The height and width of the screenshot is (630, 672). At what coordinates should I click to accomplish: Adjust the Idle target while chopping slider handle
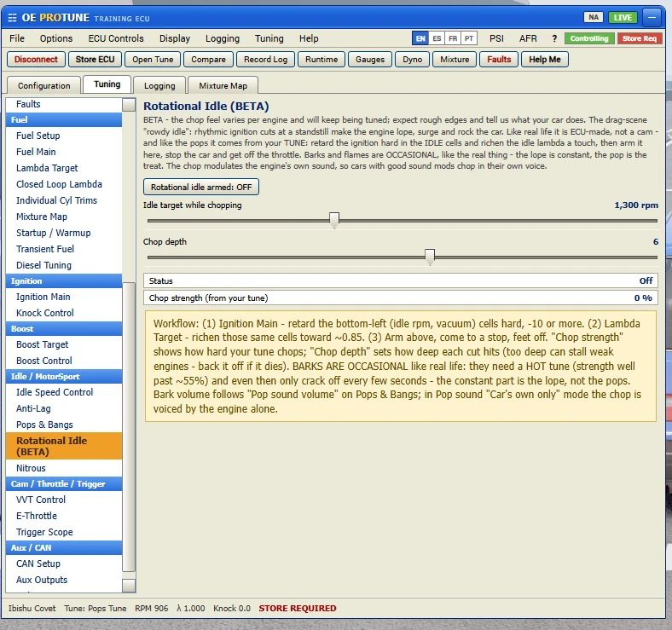[x=334, y=220]
